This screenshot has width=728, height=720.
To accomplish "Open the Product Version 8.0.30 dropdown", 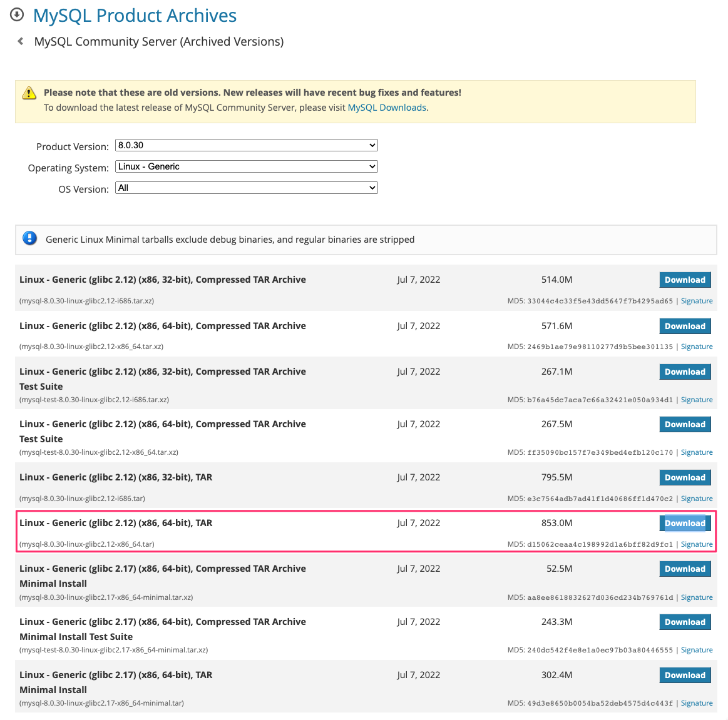I will [247, 145].
